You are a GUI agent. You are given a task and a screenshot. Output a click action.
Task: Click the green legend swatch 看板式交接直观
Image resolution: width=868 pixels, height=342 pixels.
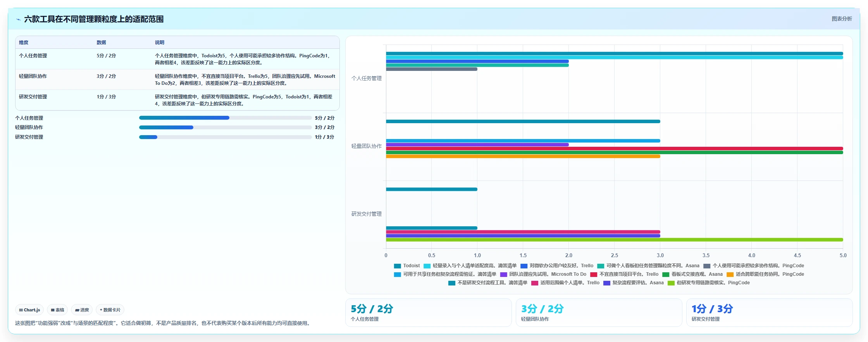pos(666,275)
